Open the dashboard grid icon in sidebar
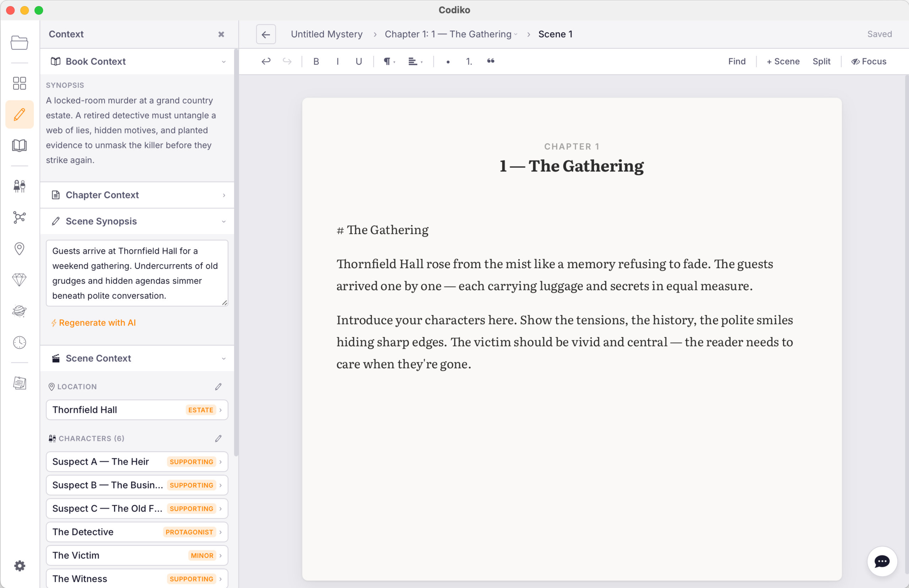The height and width of the screenshot is (588, 909). coord(19,83)
